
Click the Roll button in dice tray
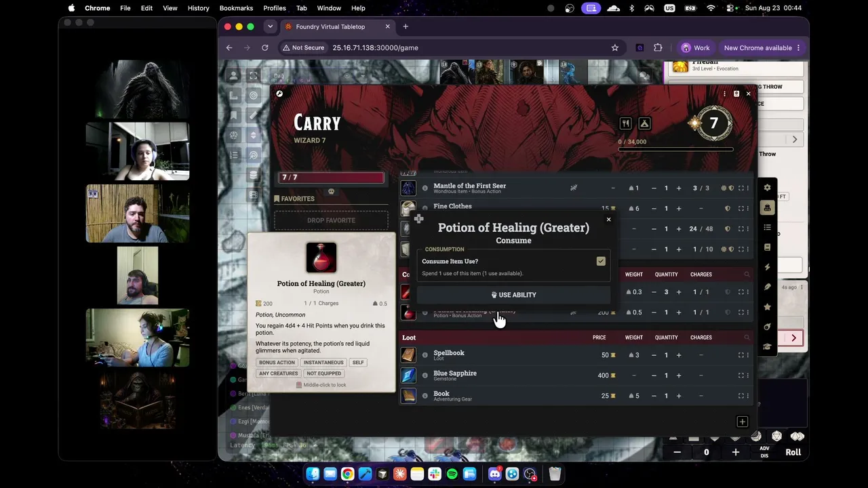click(793, 452)
